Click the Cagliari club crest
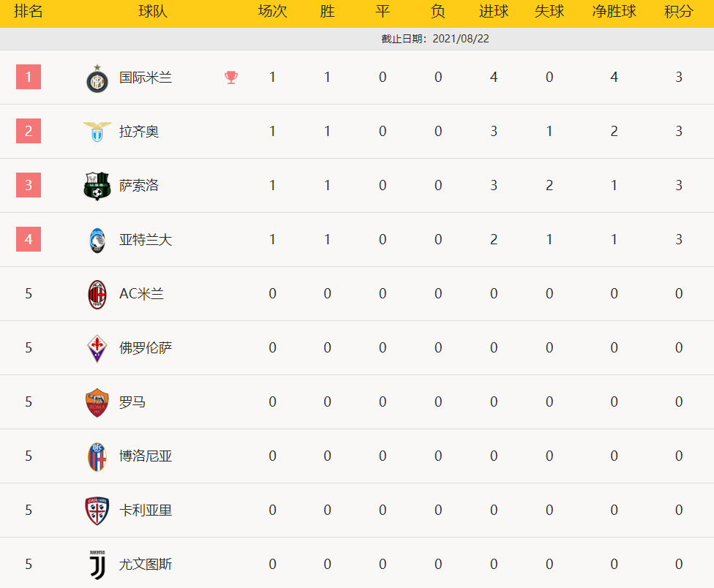Screen dimensions: 714x588 click(97, 510)
